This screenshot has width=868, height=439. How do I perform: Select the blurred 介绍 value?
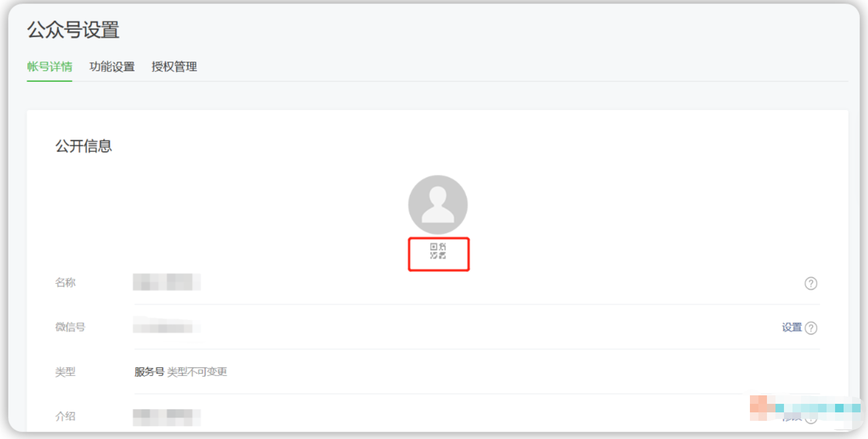pos(167,417)
